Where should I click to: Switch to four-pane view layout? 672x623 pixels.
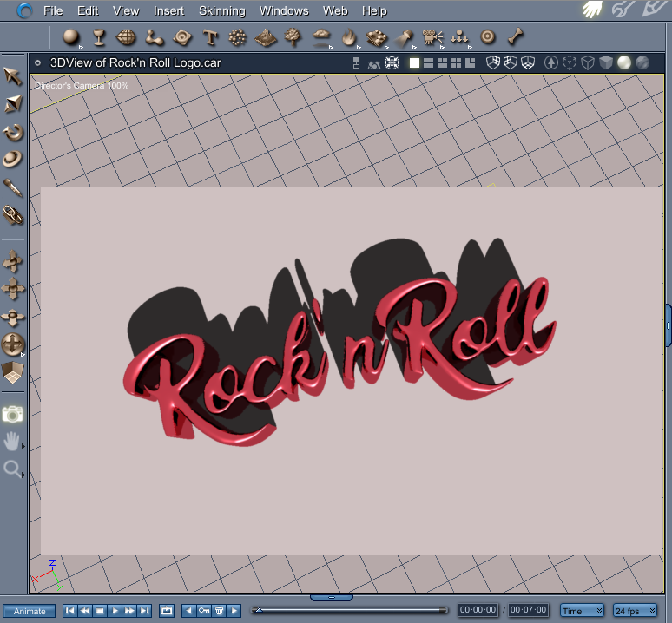click(457, 63)
